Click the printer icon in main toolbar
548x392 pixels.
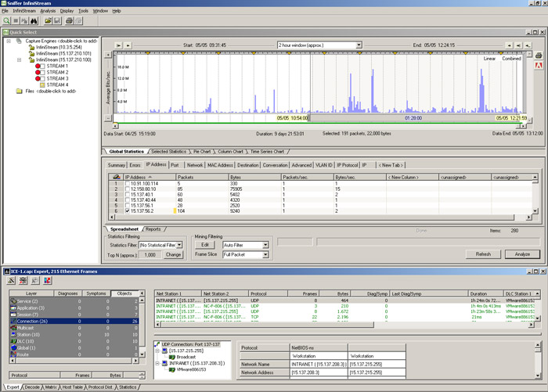pyautogui.click(x=69, y=21)
